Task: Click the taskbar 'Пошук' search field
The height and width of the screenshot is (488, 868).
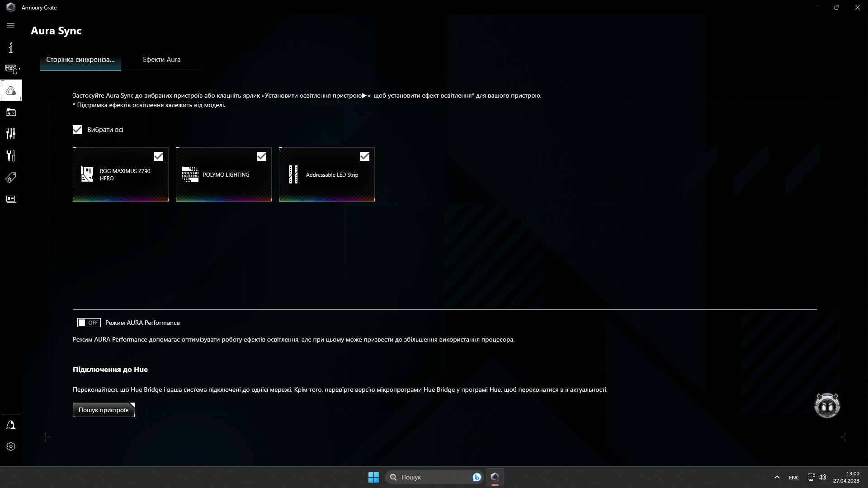Action: point(434,477)
